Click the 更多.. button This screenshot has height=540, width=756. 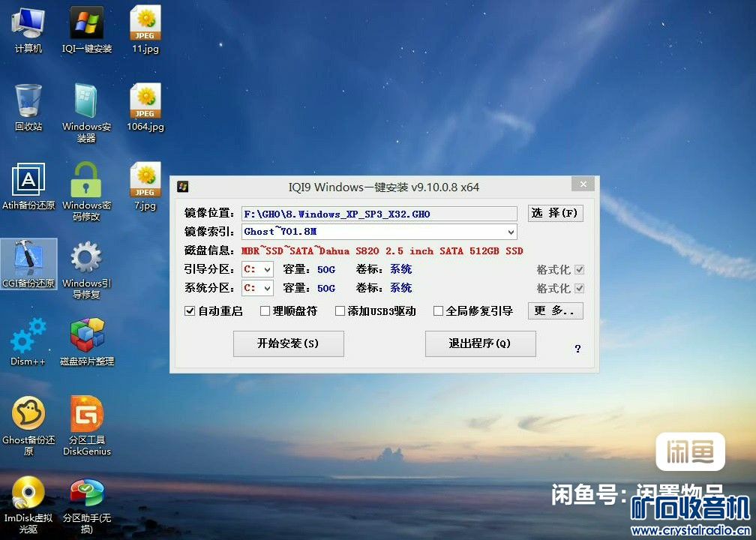(556, 311)
